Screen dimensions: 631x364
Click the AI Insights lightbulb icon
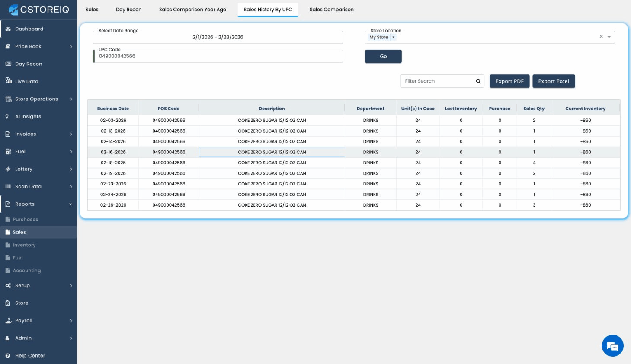point(7,116)
